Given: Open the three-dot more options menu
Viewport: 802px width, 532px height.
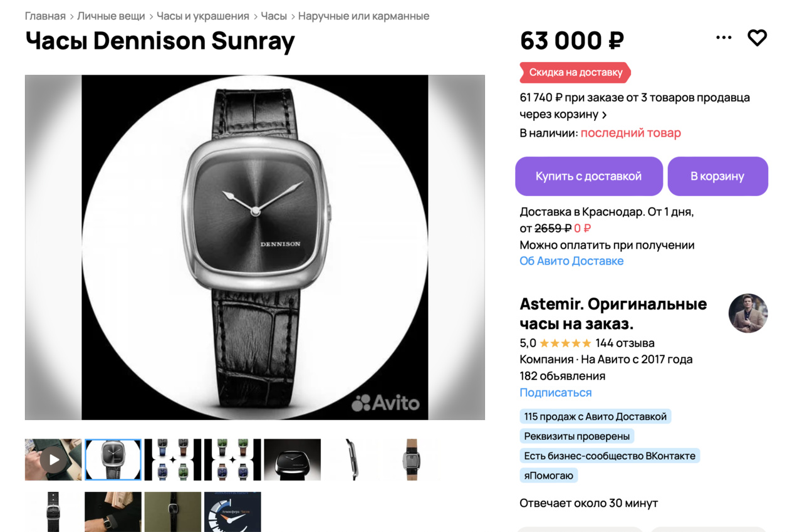Looking at the screenshot, I should click(x=724, y=38).
